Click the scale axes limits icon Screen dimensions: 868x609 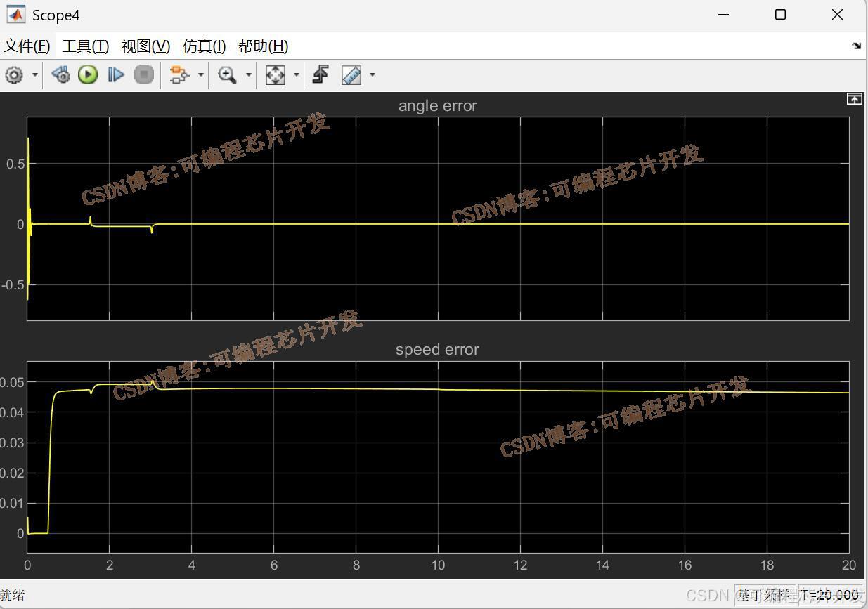pyautogui.click(x=276, y=75)
